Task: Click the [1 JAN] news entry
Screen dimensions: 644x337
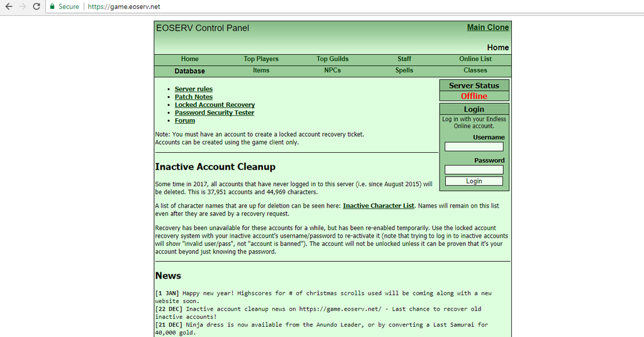Action: point(323,297)
